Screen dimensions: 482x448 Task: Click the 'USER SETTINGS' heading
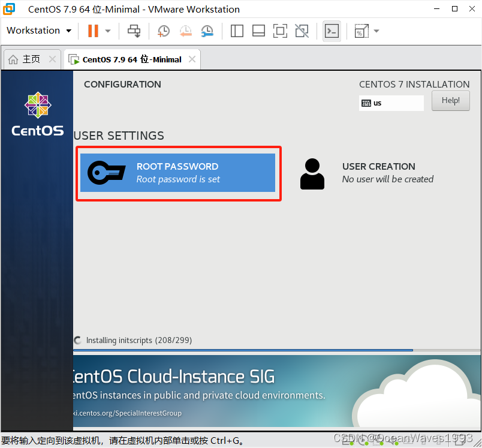pyautogui.click(x=119, y=136)
